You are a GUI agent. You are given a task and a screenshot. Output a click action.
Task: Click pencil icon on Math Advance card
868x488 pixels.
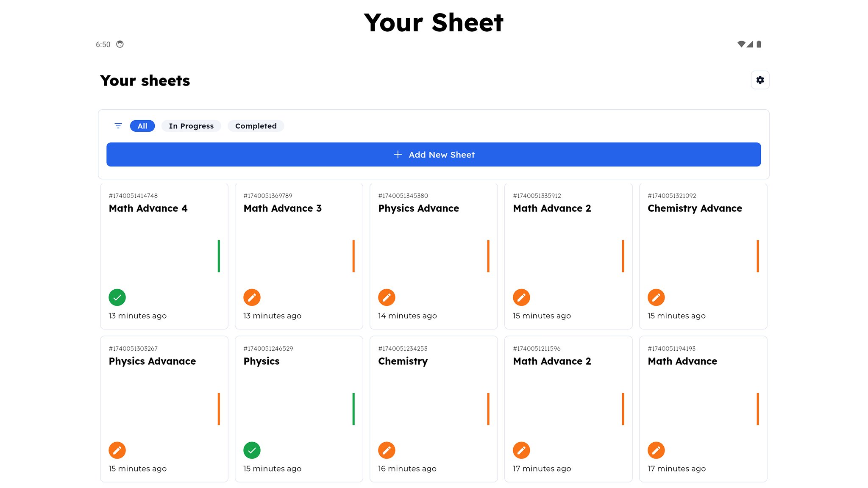click(x=656, y=450)
